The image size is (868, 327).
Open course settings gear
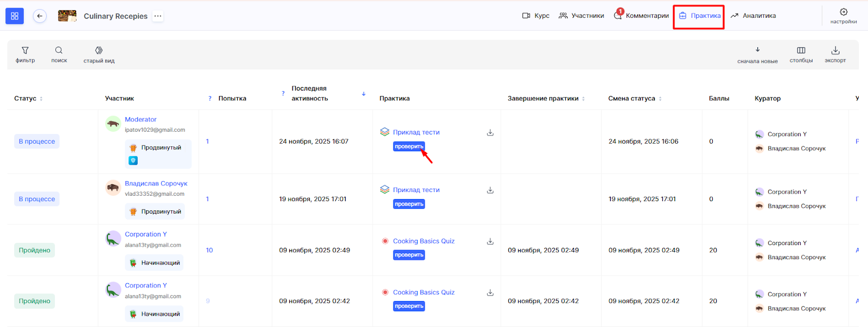(843, 15)
